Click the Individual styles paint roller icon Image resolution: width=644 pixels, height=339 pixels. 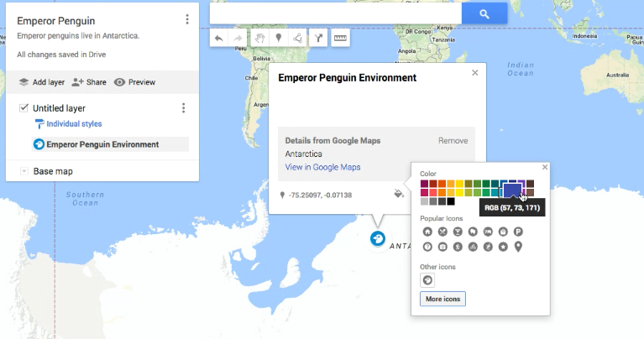[39, 124]
